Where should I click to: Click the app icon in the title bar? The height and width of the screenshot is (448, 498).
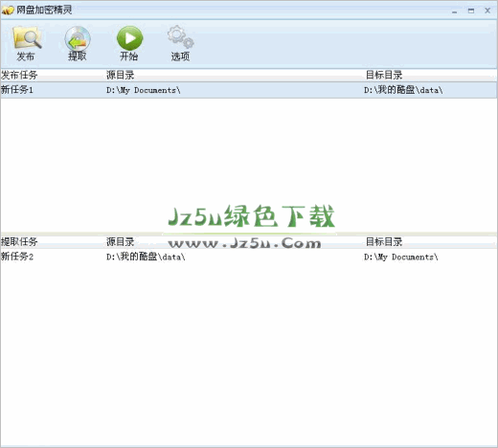(8, 11)
